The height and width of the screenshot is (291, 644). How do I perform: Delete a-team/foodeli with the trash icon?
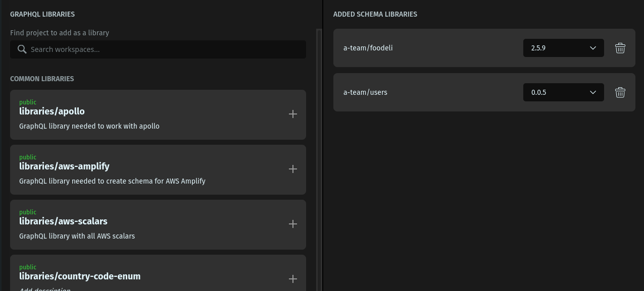tap(620, 48)
